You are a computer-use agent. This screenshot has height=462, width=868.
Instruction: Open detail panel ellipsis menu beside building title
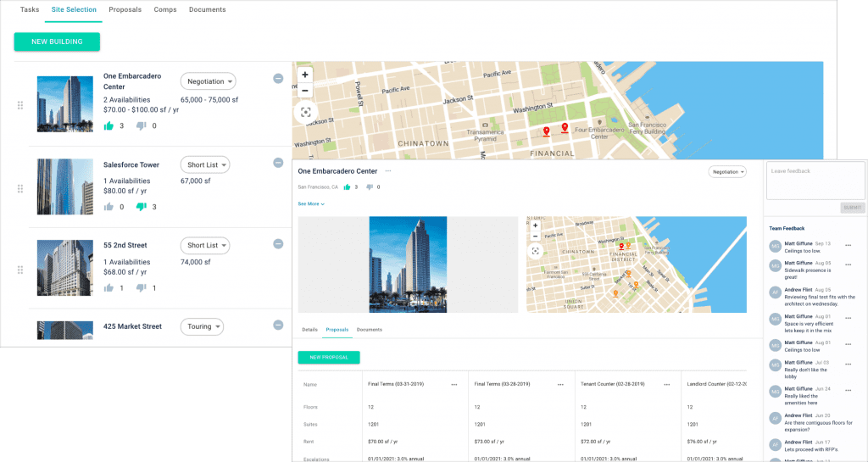coord(388,171)
